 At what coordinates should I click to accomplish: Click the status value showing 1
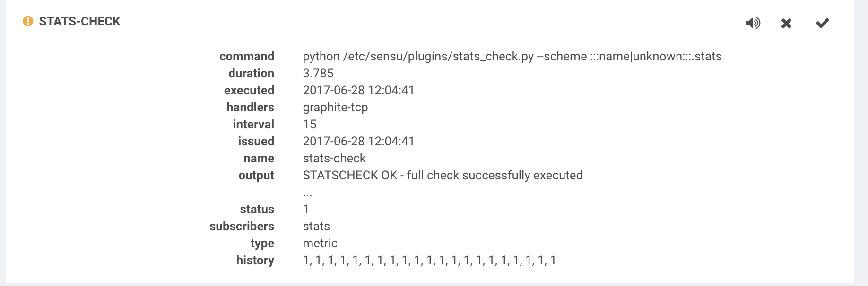(x=306, y=209)
